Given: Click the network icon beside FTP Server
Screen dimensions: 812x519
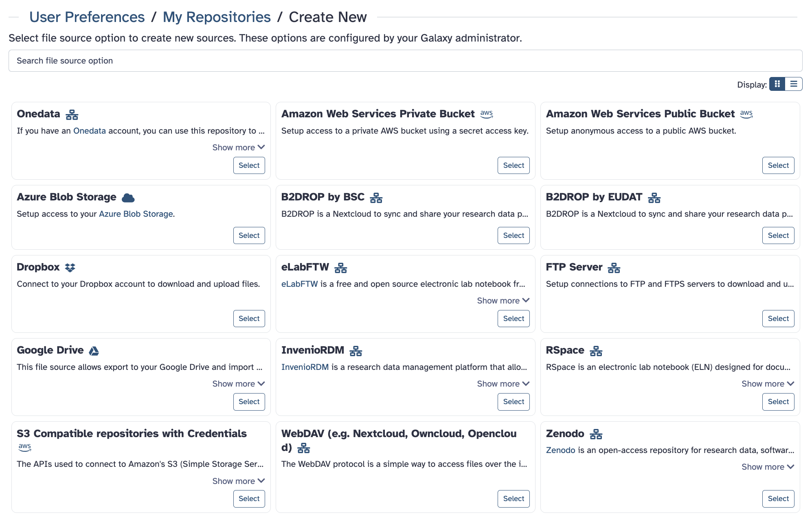Looking at the screenshot, I should pos(614,267).
